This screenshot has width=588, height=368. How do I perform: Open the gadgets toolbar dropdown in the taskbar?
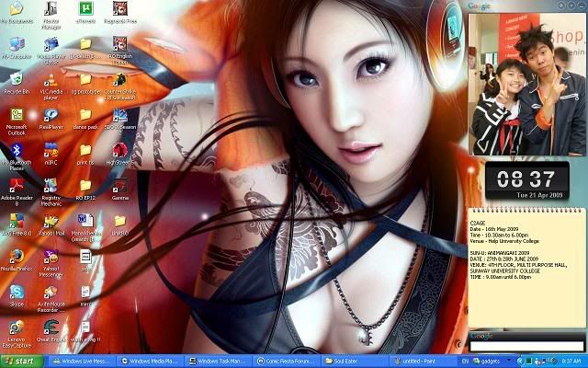click(509, 362)
